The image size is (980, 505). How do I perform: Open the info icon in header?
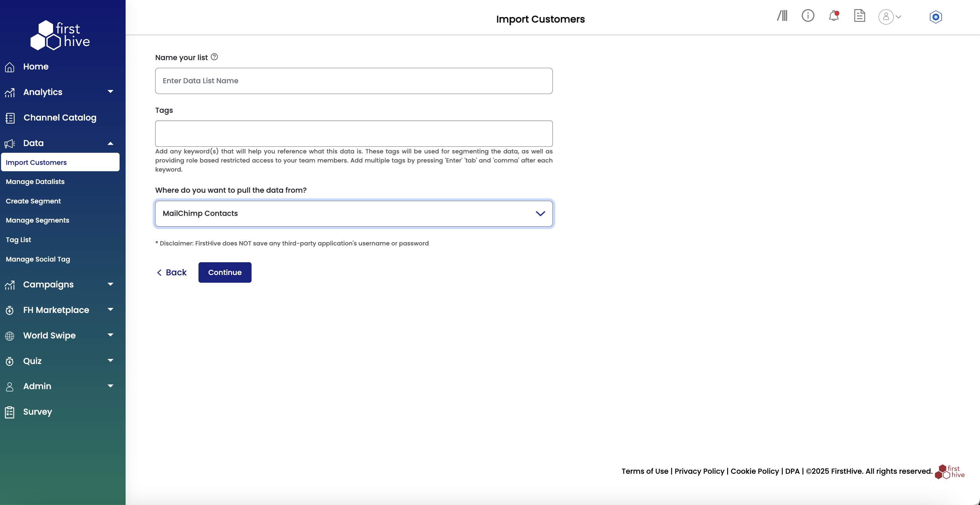pos(808,15)
